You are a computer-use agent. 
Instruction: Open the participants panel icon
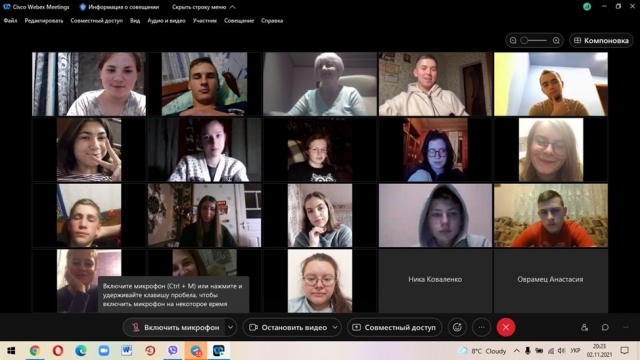click(x=584, y=327)
